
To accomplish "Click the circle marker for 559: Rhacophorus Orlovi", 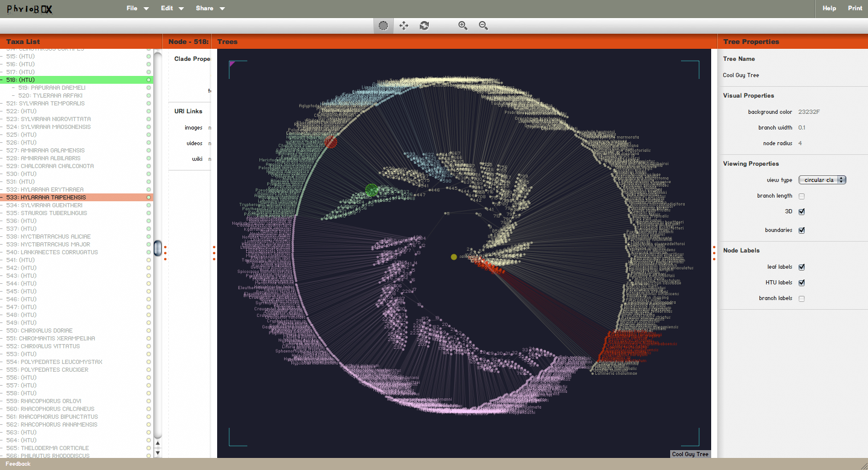I will click(x=148, y=401).
